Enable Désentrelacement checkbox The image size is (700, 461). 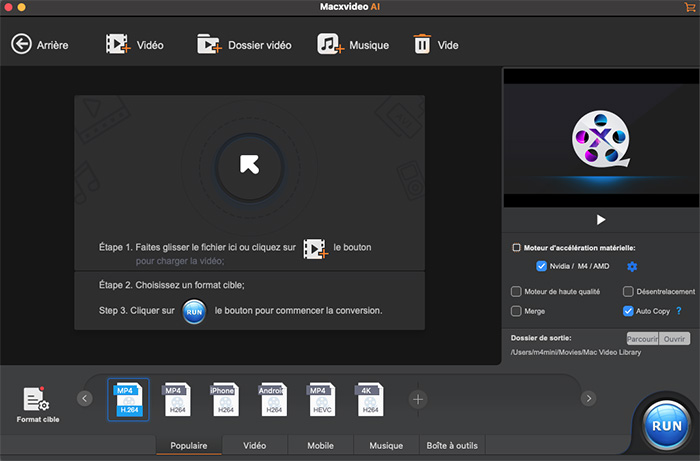coord(628,291)
